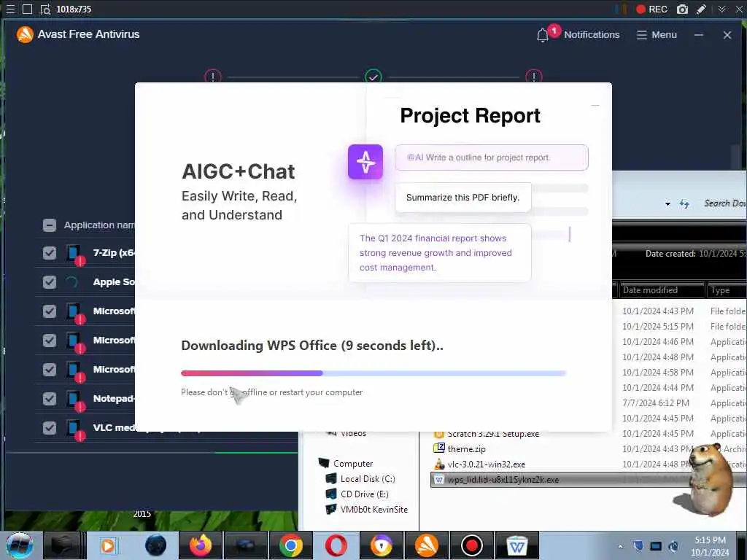Expand recorder toolbar chevron
Image resolution: width=747 pixels, height=560 pixels.
(721, 9)
